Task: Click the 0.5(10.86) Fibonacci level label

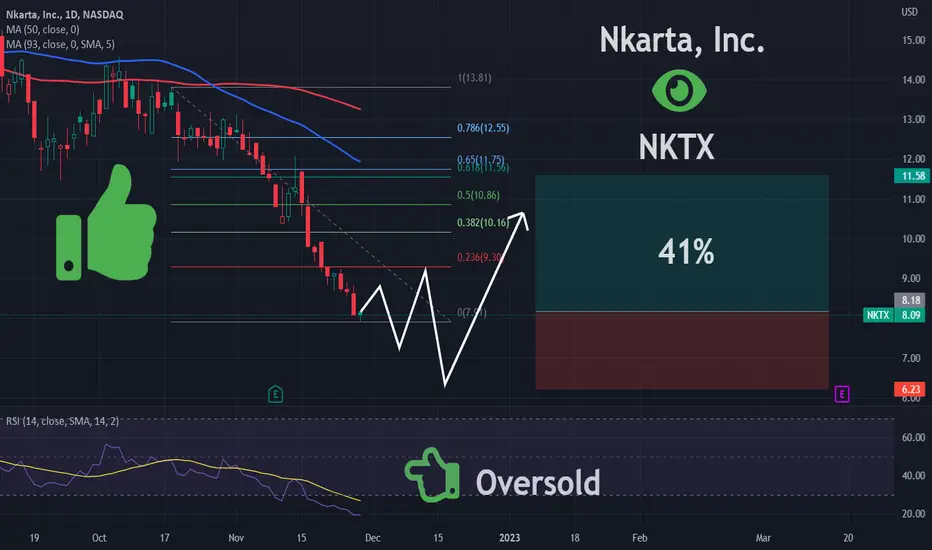Action: [x=478, y=195]
